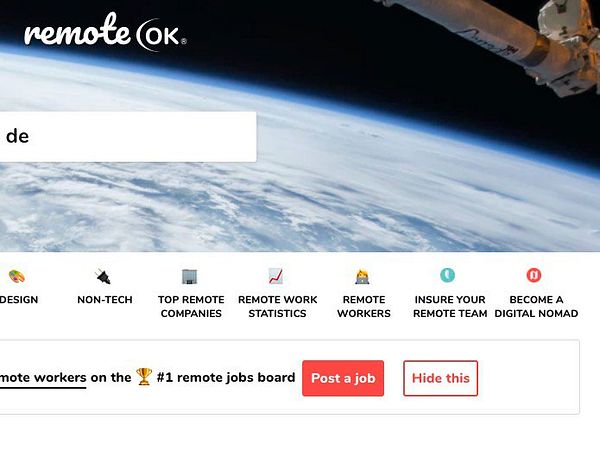The height and width of the screenshot is (452, 600).
Task: Open the REMOTE WORKERS text label
Action: point(364,307)
